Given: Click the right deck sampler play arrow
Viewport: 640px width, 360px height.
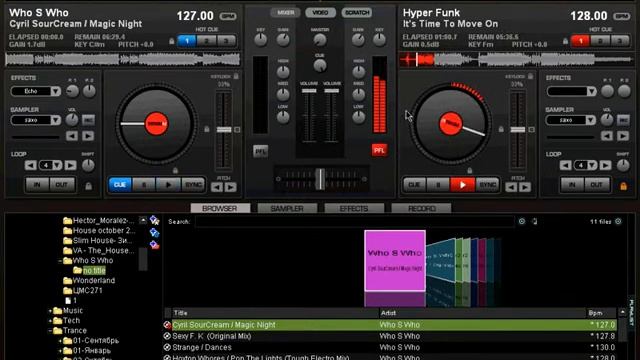Looking at the screenshot, I should pyautogui.click(x=623, y=136).
